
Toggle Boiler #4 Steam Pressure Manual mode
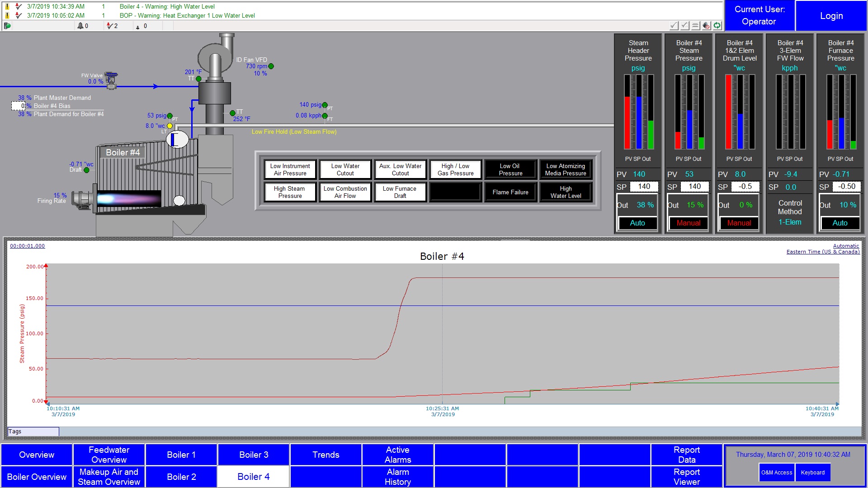pos(688,223)
